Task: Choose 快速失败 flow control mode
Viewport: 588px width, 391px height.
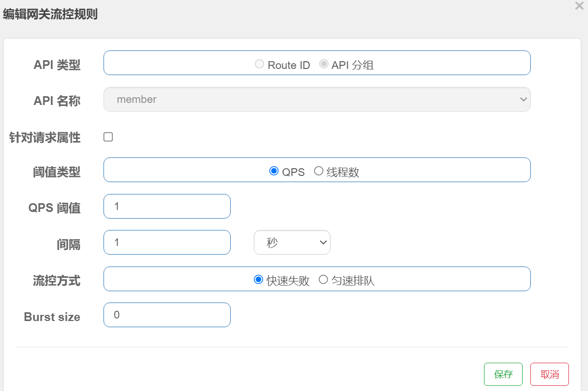Action: [x=259, y=280]
